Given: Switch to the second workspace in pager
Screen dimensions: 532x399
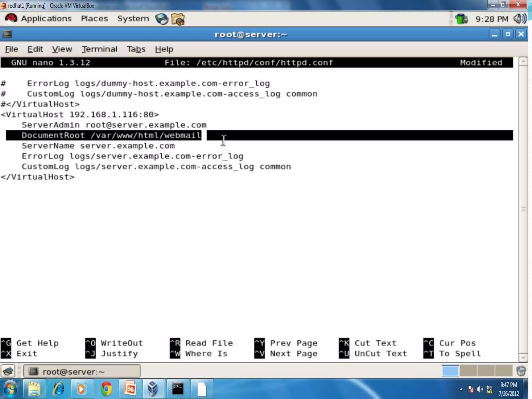Looking at the screenshot, I should click(468, 371).
